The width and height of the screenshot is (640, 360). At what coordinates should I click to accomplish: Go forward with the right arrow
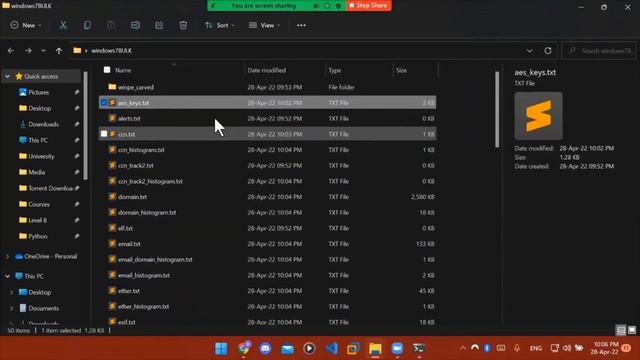pyautogui.click(x=28, y=51)
